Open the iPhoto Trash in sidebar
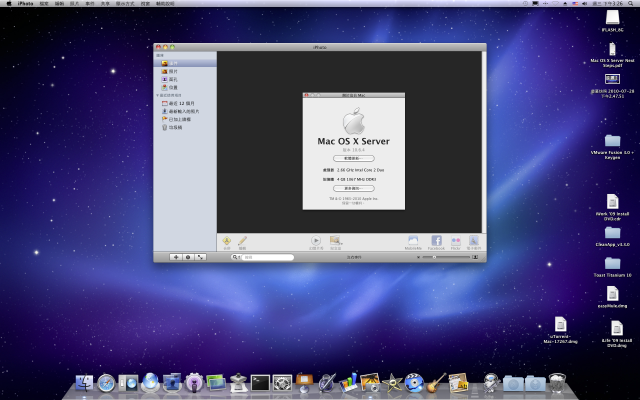The image size is (640, 400). point(185,127)
